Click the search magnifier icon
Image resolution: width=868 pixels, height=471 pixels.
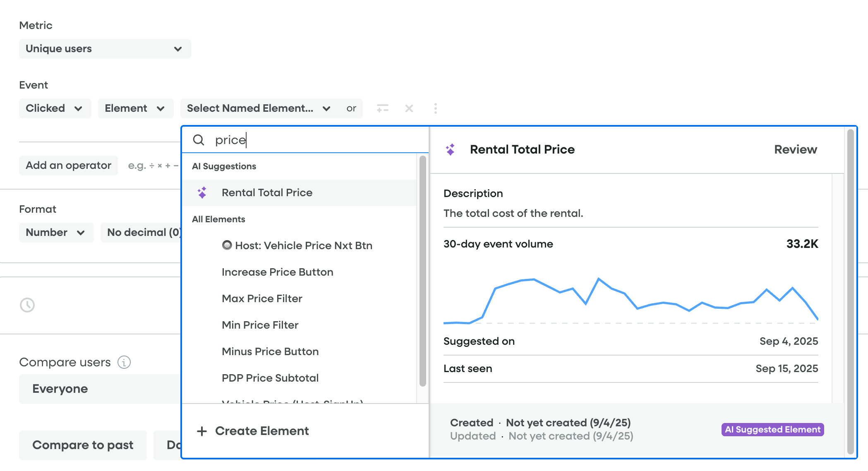point(199,140)
